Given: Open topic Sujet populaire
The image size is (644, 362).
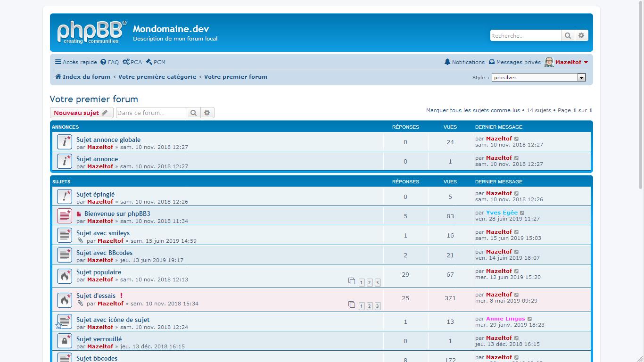Looking at the screenshot, I should 99,272.
